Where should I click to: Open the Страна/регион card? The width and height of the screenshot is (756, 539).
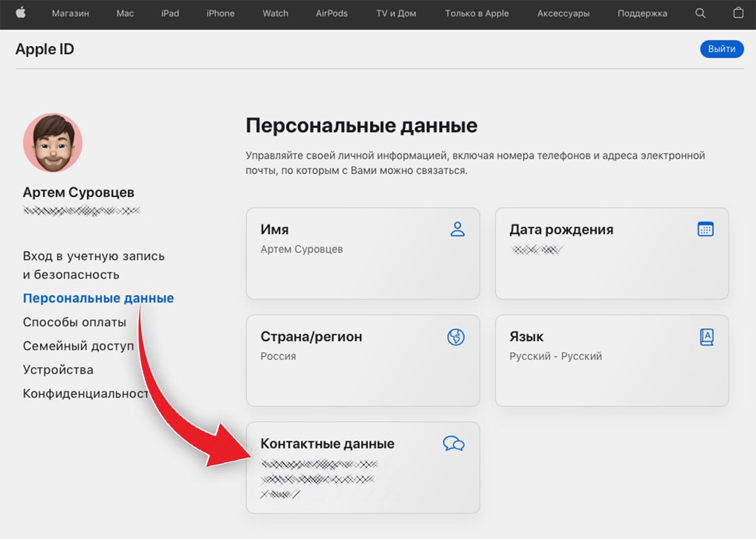362,360
